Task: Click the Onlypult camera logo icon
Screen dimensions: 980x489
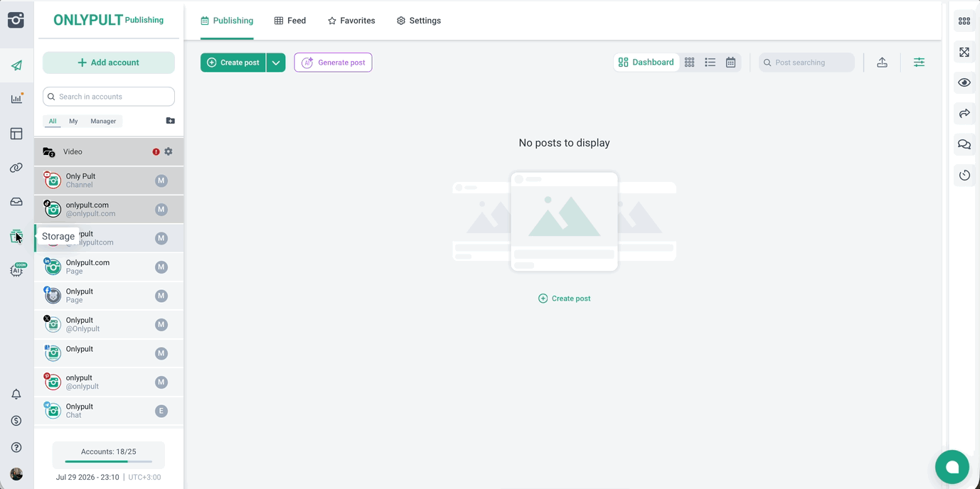Action: [16, 20]
